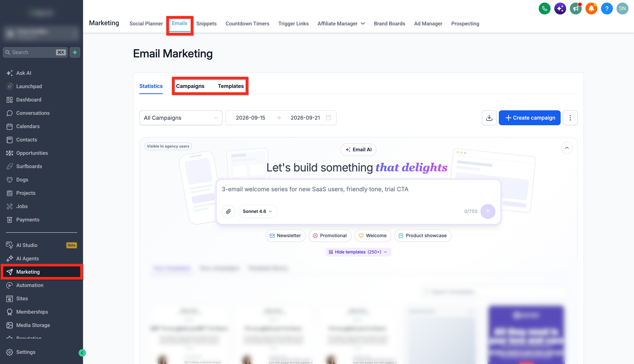Set the end date 2026-09-21
The width and height of the screenshot is (634, 364).
[305, 118]
